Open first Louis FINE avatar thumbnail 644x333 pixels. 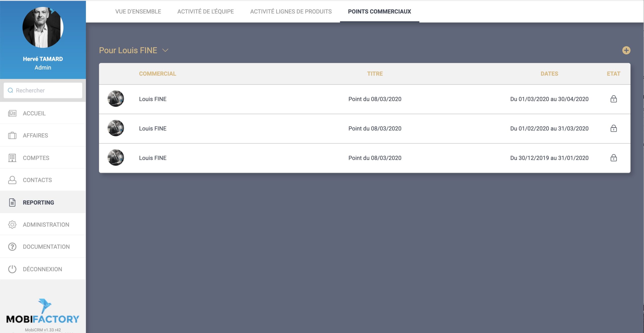(116, 99)
